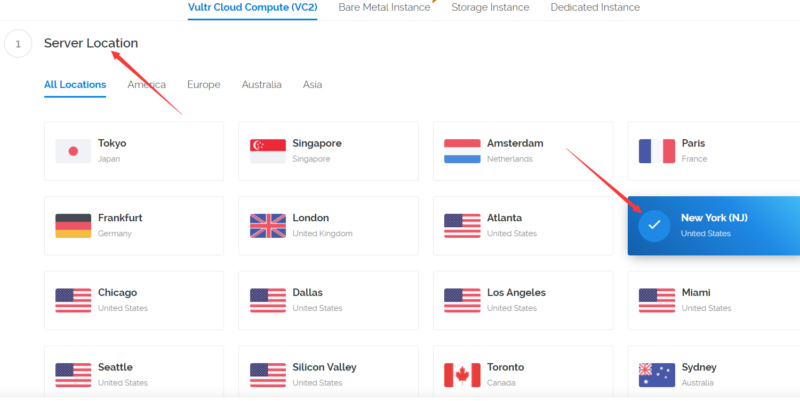Toggle the New York (NJ) checkmark
This screenshot has width=800, height=401.
coord(654,226)
